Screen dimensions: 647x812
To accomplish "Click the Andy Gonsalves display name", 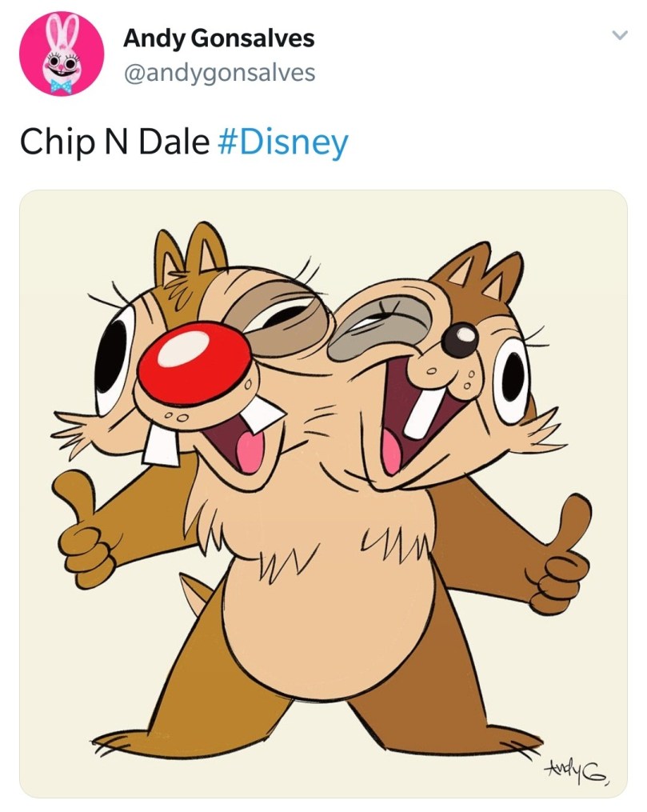I will [218, 38].
